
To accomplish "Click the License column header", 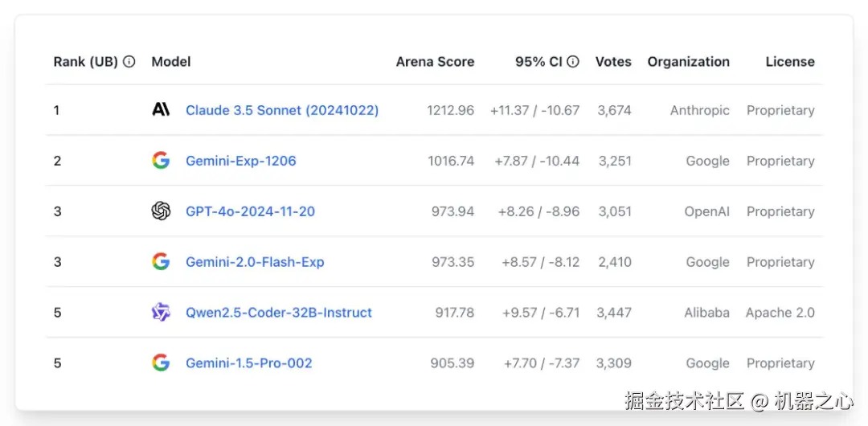I will [x=790, y=62].
